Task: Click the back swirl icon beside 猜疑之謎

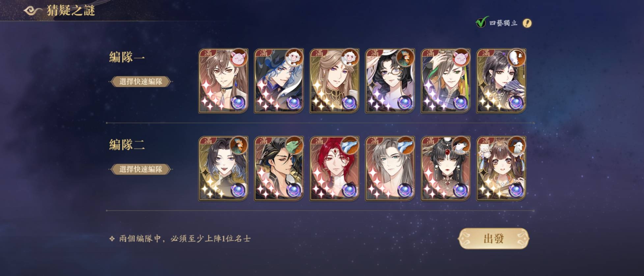Action: [33, 11]
